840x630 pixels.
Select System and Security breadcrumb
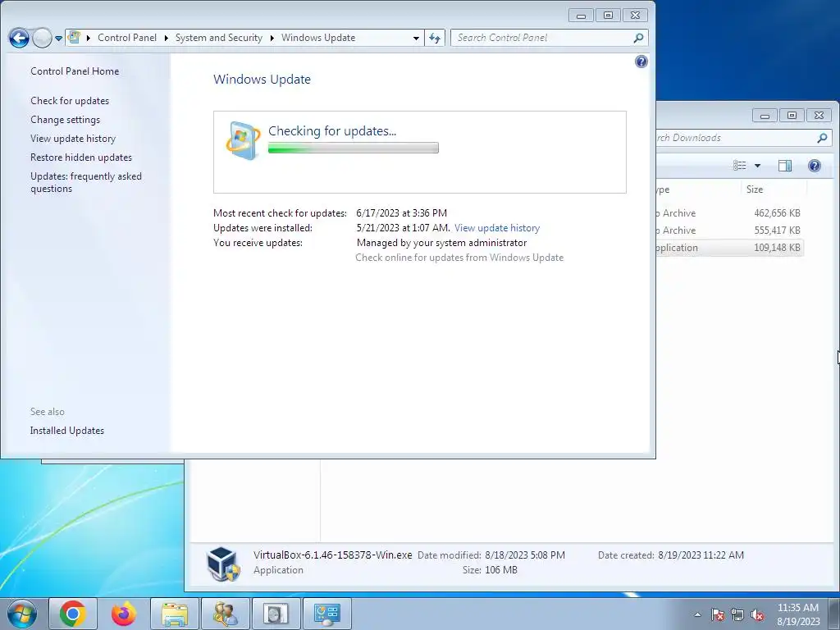(x=218, y=38)
